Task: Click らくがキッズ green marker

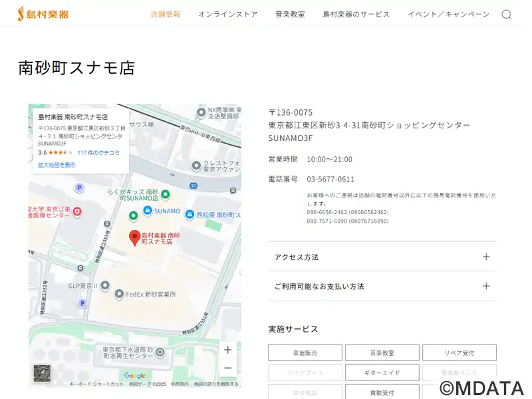Action: pos(165,194)
